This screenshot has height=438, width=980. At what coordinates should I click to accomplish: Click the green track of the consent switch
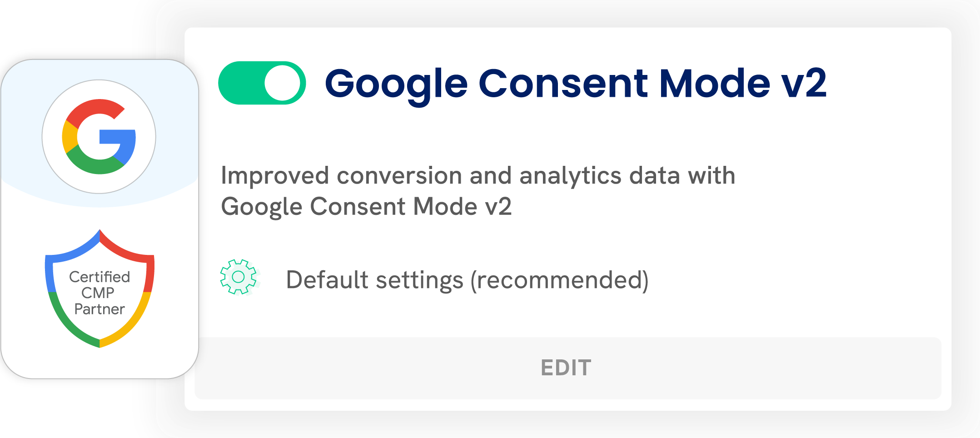point(241,83)
